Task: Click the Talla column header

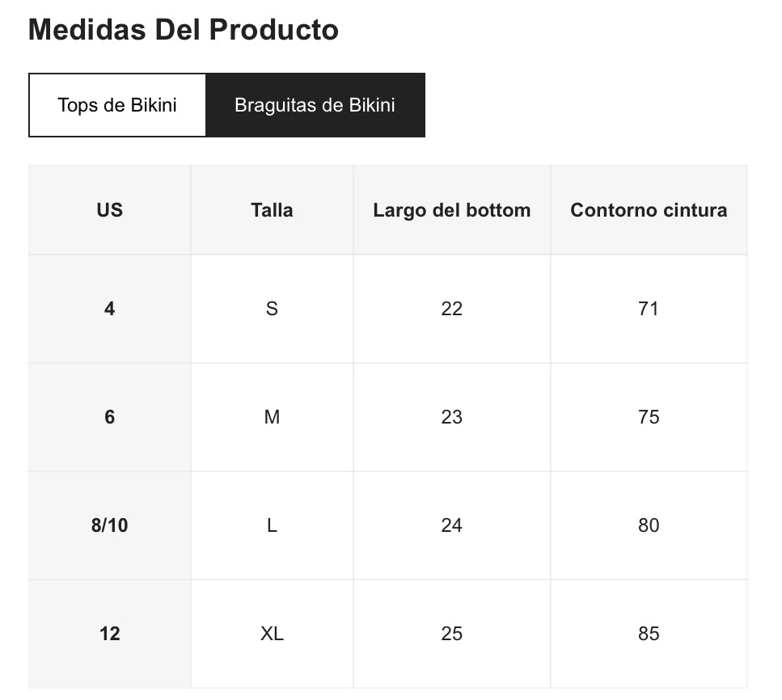Action: tap(272, 210)
